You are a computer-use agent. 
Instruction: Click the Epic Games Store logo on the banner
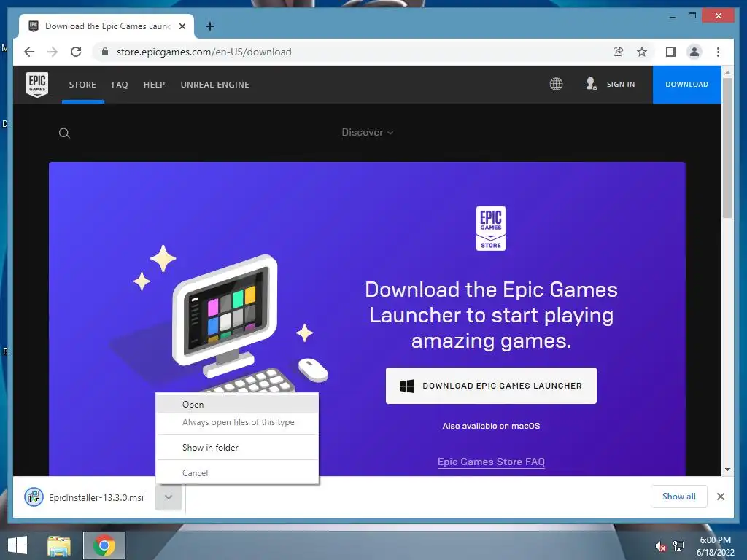(491, 228)
